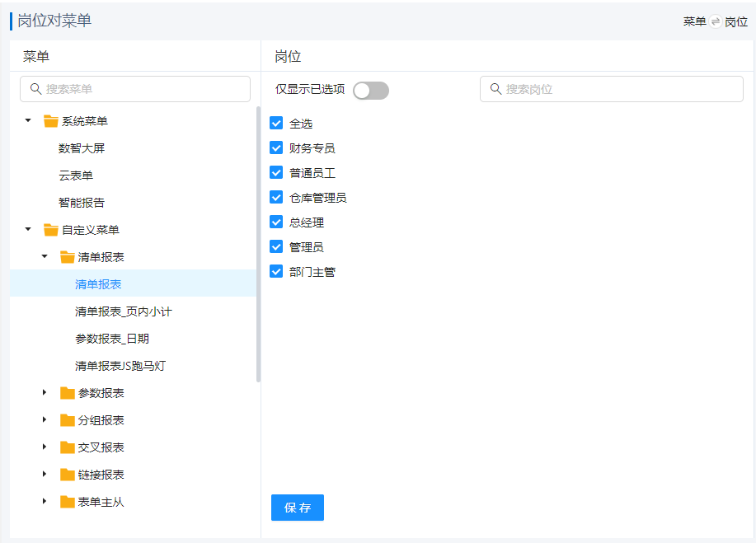Click the 交叉报表 folder icon
This screenshot has width=756, height=543.
coord(68,447)
